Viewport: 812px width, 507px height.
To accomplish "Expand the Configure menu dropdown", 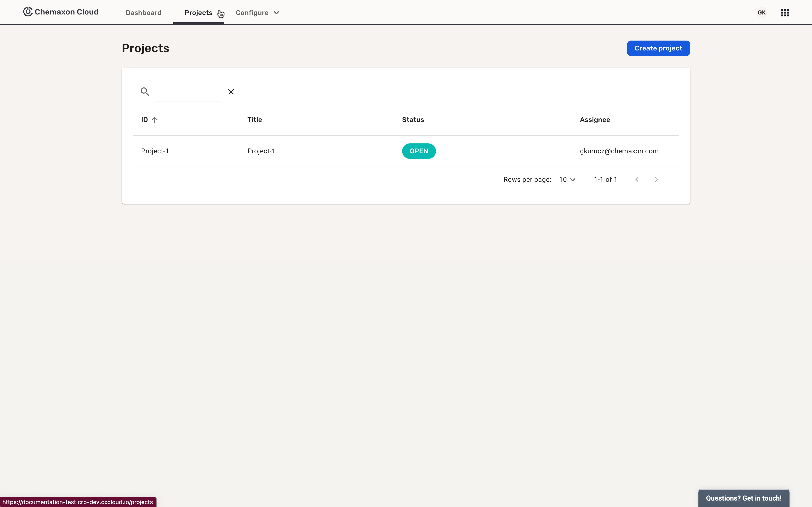I will click(x=257, y=13).
